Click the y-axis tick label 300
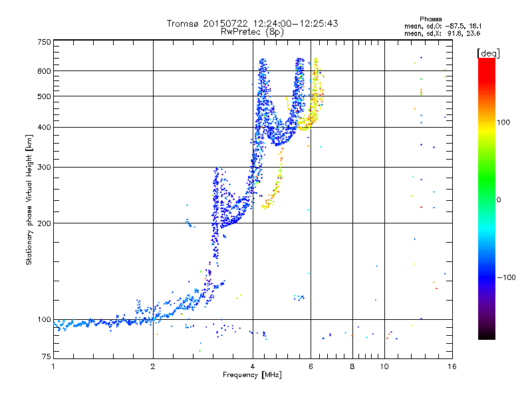 44,167
